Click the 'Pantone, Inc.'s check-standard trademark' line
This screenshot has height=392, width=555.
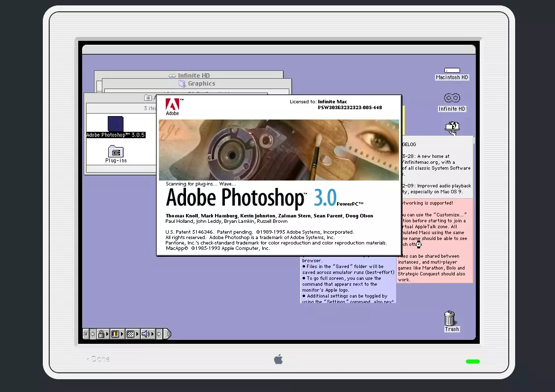pos(276,243)
